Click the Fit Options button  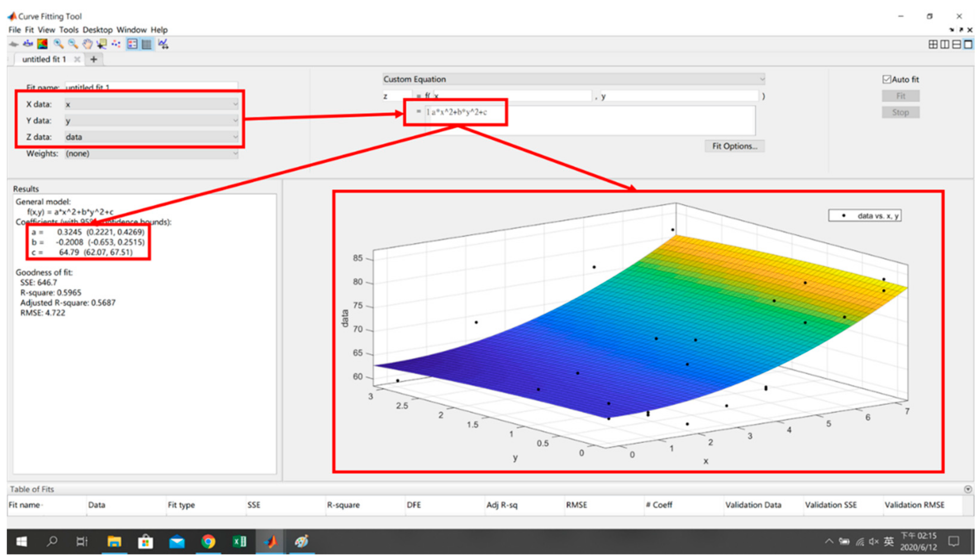tap(734, 146)
